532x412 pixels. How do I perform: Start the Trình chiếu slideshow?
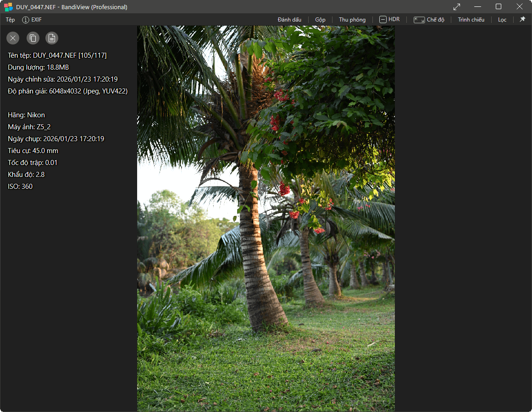click(471, 20)
